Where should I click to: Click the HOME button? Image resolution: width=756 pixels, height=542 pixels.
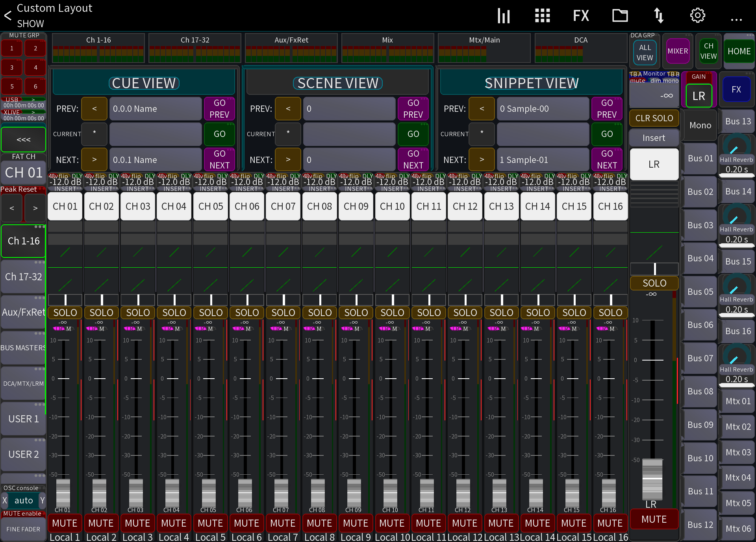point(739,51)
